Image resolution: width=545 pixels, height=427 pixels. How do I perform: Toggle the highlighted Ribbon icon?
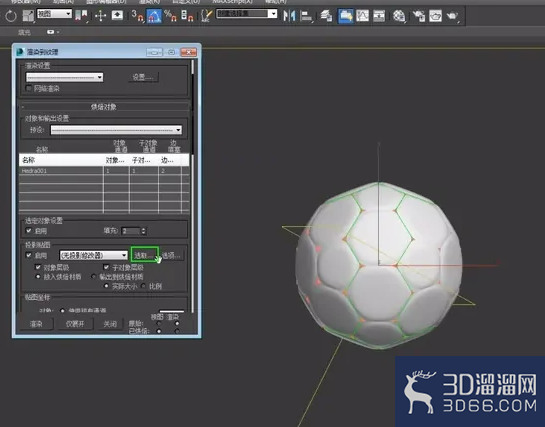[x=345, y=16]
